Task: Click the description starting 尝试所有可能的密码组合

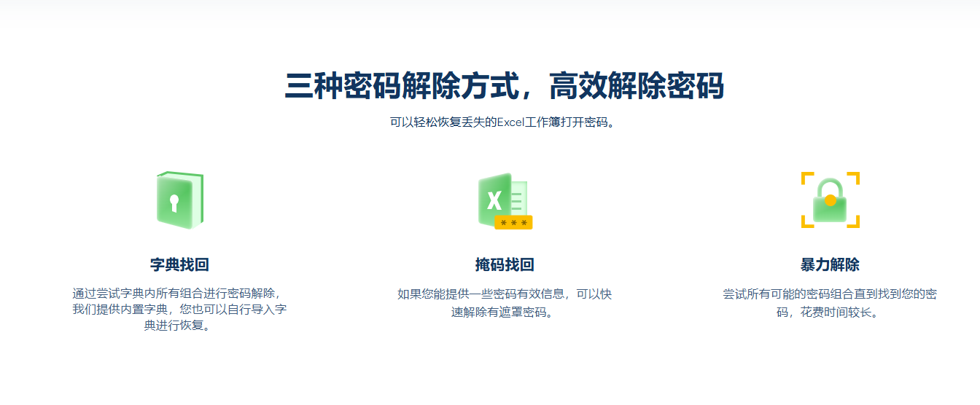Action: (830, 303)
